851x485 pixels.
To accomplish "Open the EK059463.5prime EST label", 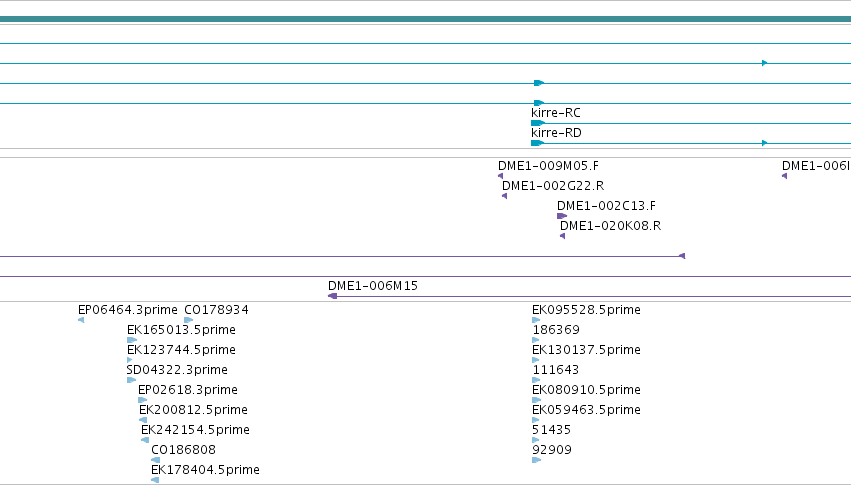I will [x=586, y=410].
